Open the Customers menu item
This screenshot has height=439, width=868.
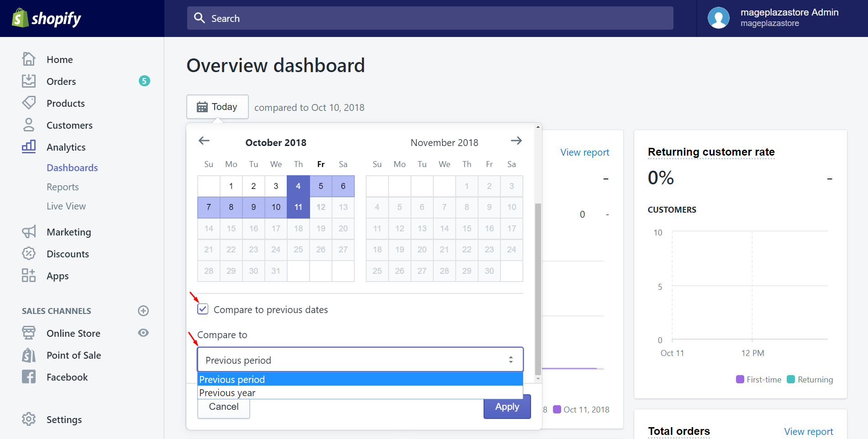click(x=69, y=125)
